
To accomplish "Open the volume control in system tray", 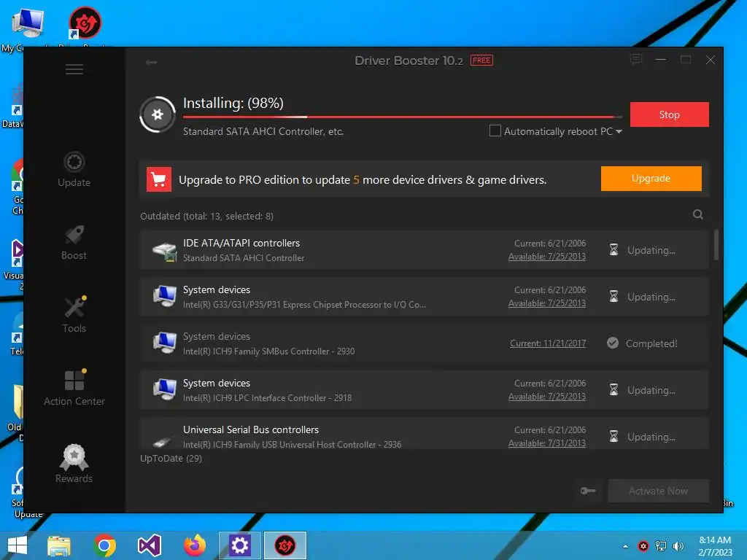I will [678, 546].
